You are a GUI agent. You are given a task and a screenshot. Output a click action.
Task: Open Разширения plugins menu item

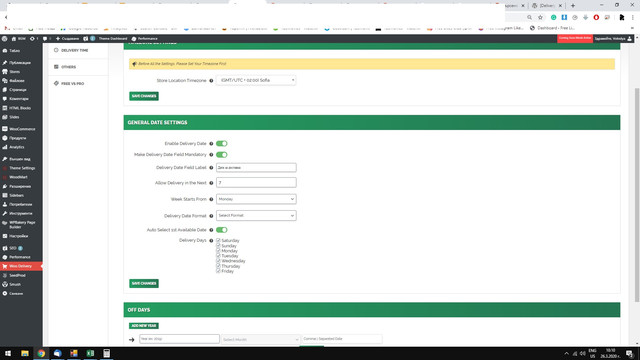click(21, 187)
